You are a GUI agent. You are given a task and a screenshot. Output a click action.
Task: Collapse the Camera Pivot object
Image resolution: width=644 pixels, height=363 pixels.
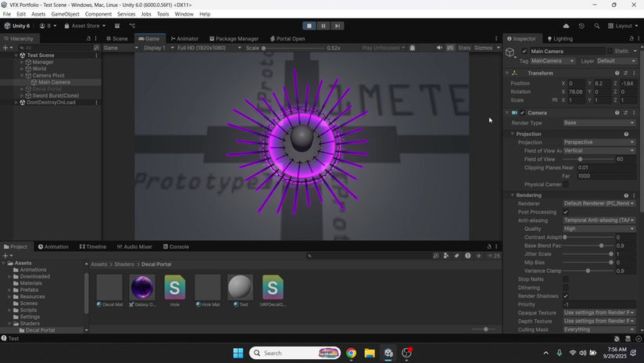22,76
